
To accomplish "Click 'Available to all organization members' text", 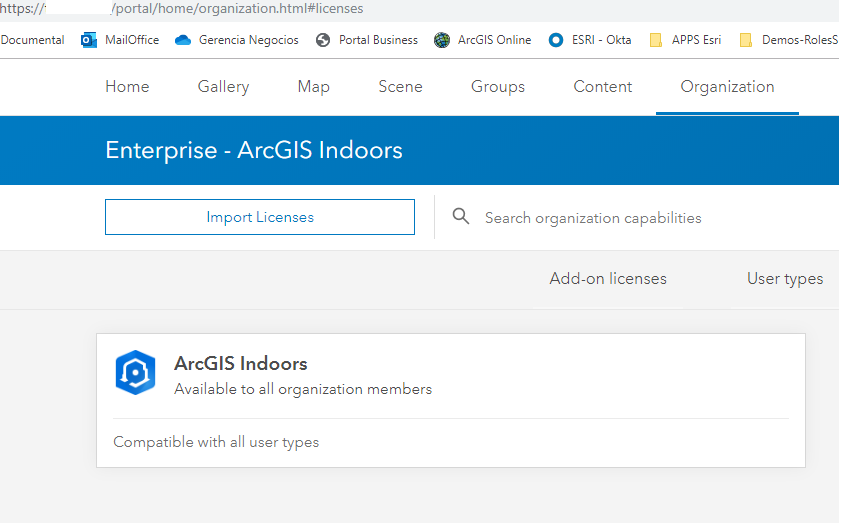I will pyautogui.click(x=303, y=389).
